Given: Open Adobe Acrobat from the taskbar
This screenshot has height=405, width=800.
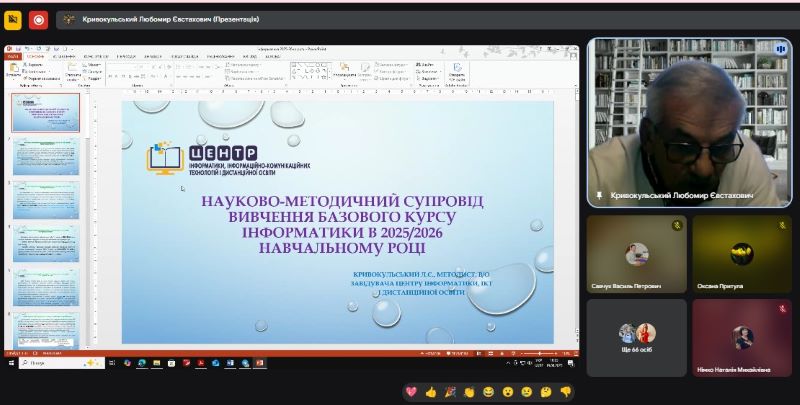Looking at the screenshot, I should 201,363.
